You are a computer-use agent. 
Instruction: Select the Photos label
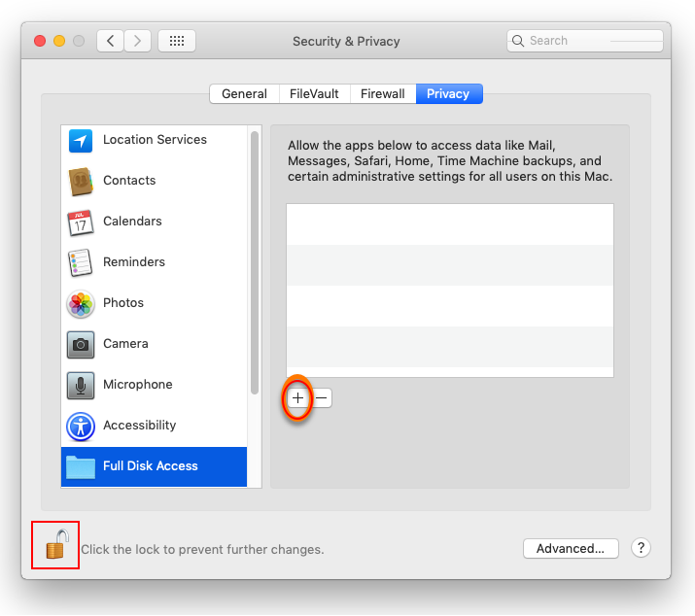123,303
